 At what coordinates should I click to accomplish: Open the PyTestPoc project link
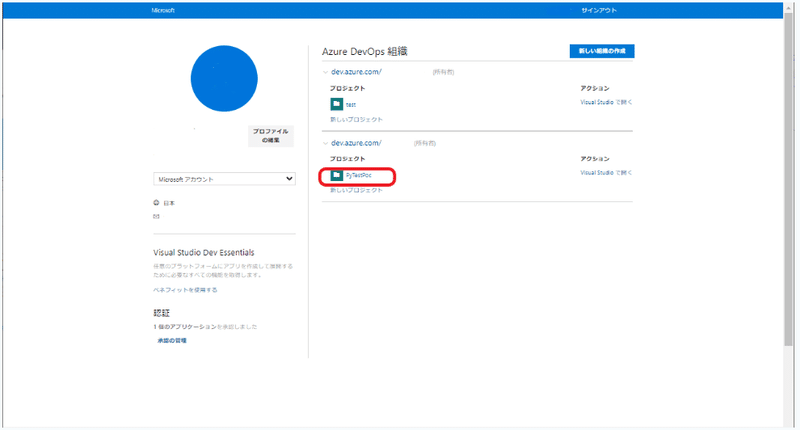(359, 175)
